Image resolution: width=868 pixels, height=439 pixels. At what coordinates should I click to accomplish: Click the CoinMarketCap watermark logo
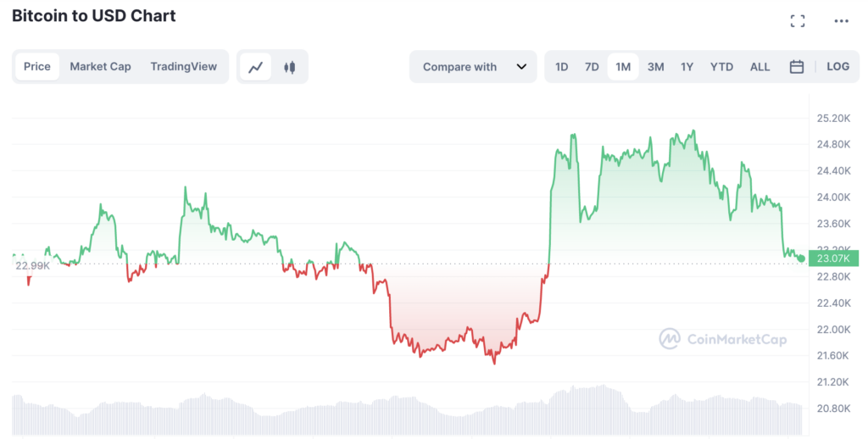(723, 339)
